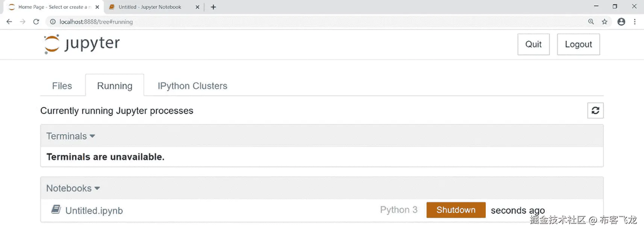The height and width of the screenshot is (232, 644).
Task: Open a new browser tab
Action: (x=213, y=7)
